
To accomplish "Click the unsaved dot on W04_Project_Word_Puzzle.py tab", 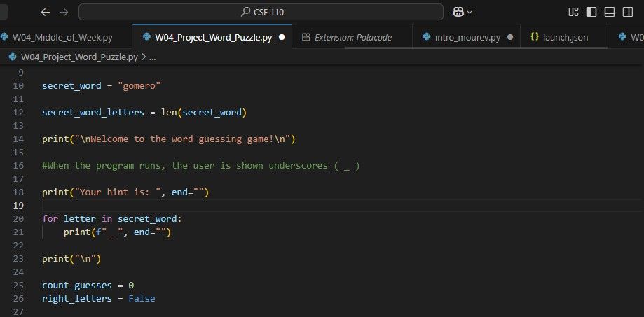I will [281, 37].
